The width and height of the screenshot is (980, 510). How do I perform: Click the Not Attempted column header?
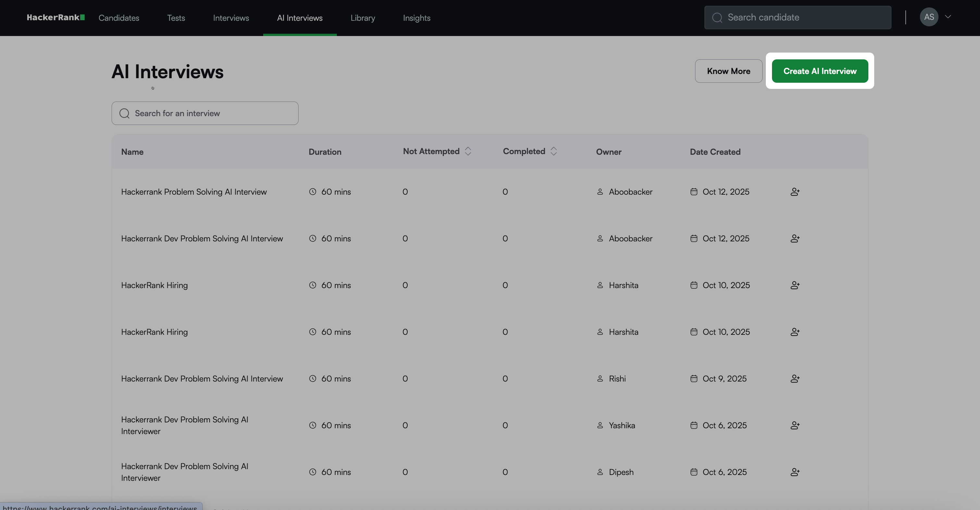431,152
